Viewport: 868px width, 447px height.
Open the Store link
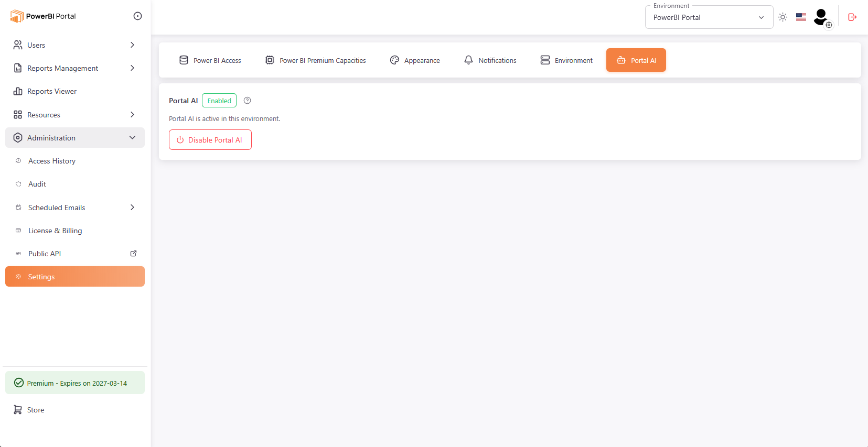[x=75, y=410]
